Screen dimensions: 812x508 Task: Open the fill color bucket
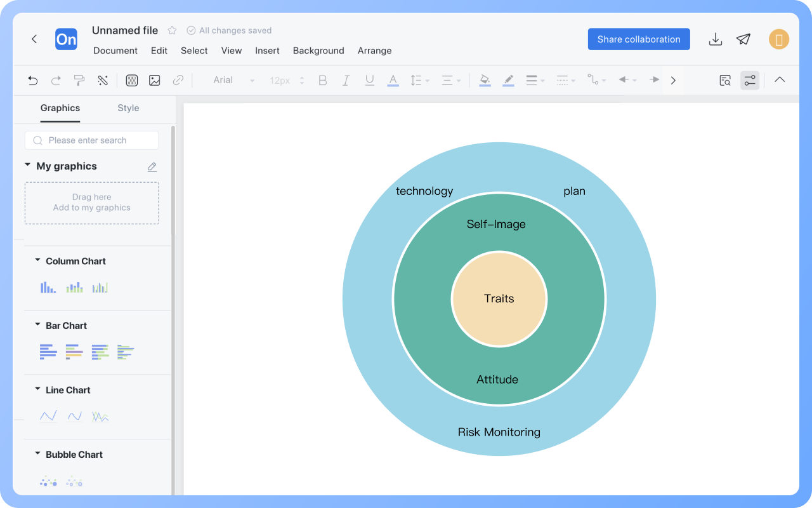[x=485, y=81]
